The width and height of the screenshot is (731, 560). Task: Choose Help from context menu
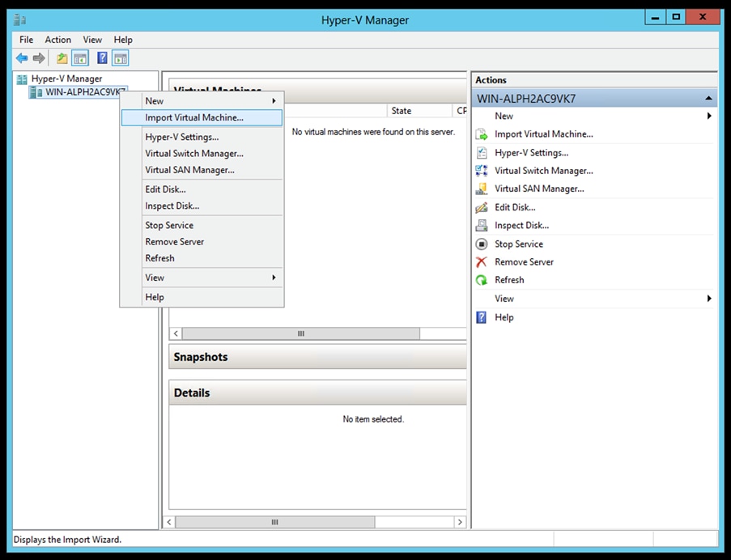pyautogui.click(x=202, y=297)
